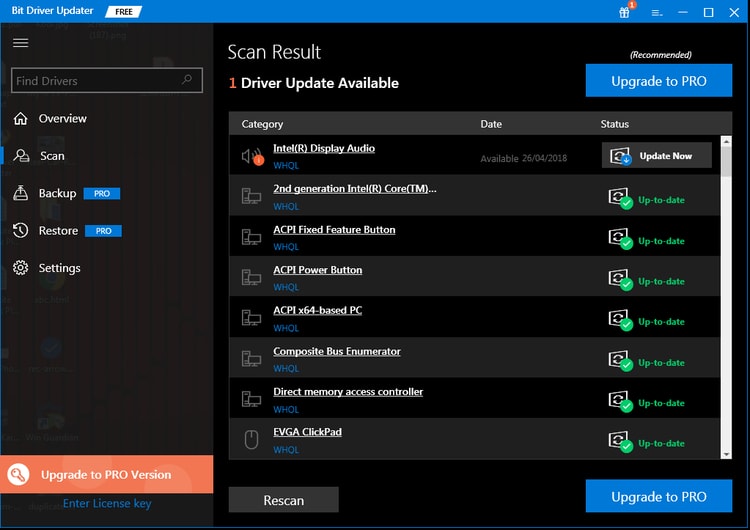This screenshot has height=530, width=750.
Task: Open the Intel(R) Display Audio driver link
Action: click(x=324, y=148)
